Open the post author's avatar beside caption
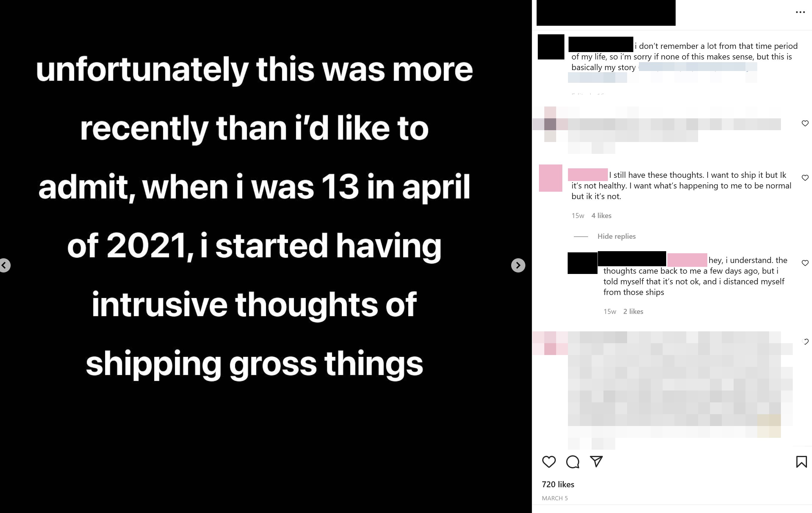This screenshot has width=812, height=513. tap(551, 47)
